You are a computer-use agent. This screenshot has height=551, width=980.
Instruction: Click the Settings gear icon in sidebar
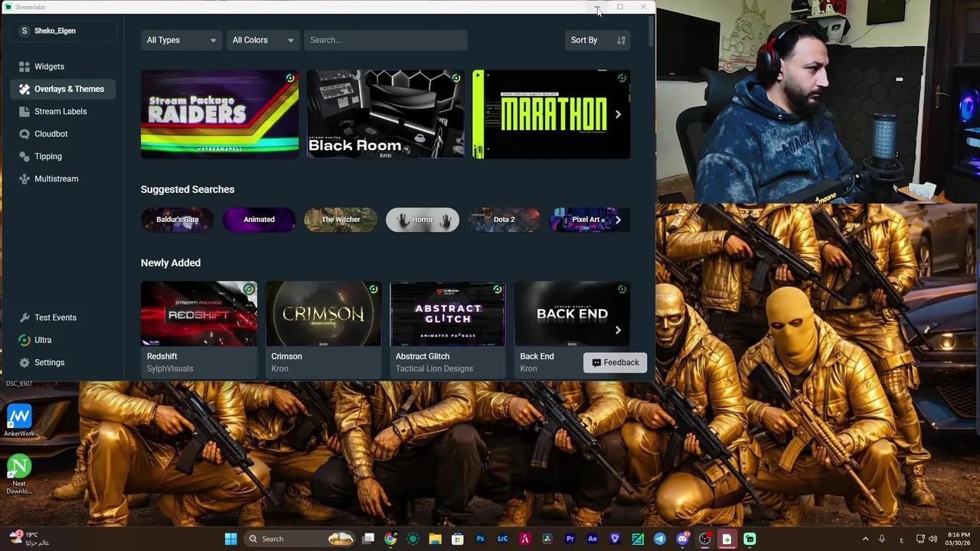(24, 363)
